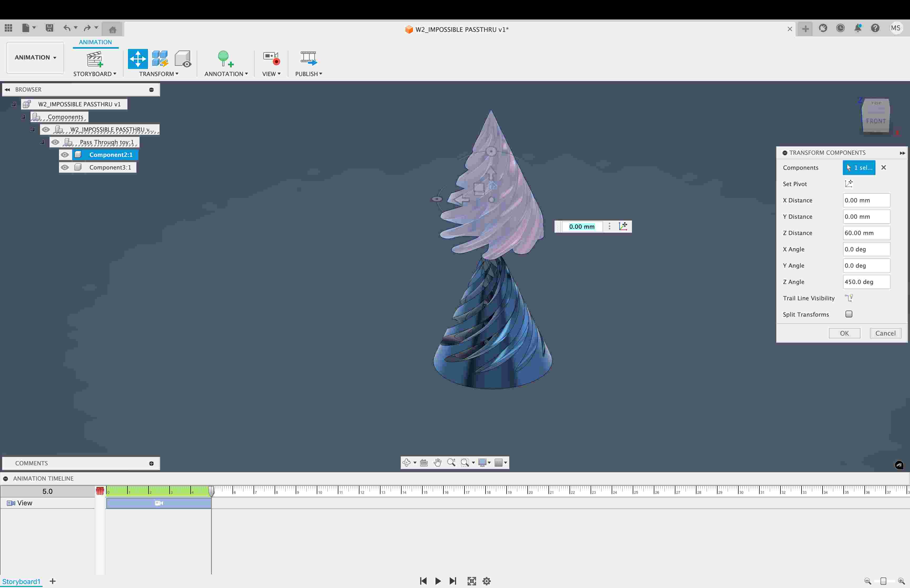The height and width of the screenshot is (588, 910).
Task: Click the 1 selected components button
Action: point(859,168)
